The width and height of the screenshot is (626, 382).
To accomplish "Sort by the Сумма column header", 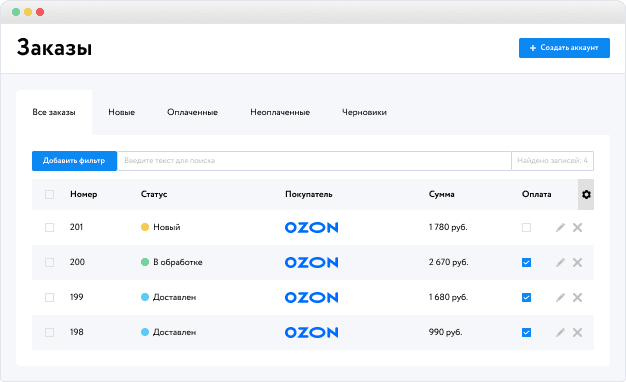I will point(442,194).
